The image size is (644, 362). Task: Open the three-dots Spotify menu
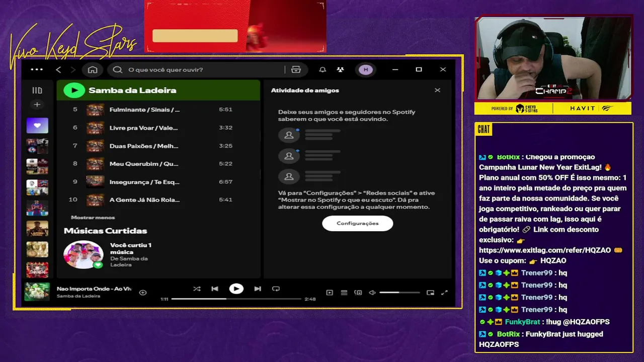[37, 69]
